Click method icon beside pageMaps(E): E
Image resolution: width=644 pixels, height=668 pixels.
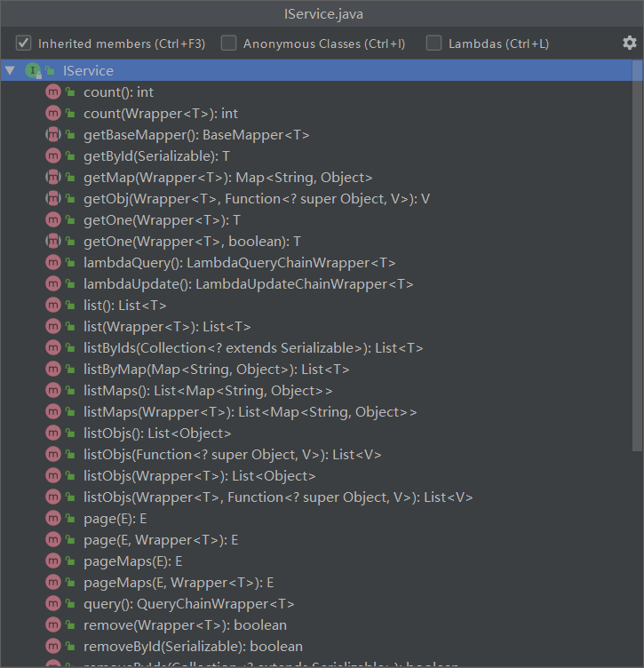pos(53,561)
